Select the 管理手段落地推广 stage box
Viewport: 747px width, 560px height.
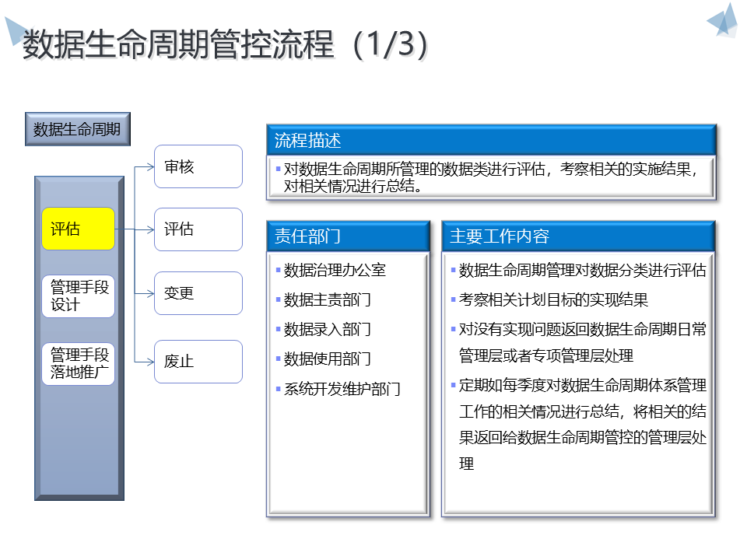(x=78, y=364)
